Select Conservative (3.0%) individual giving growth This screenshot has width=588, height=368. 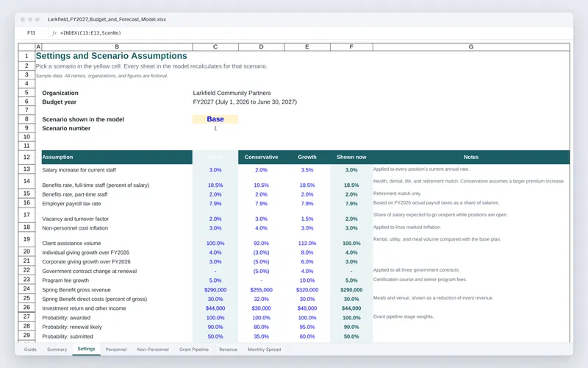[261, 252]
